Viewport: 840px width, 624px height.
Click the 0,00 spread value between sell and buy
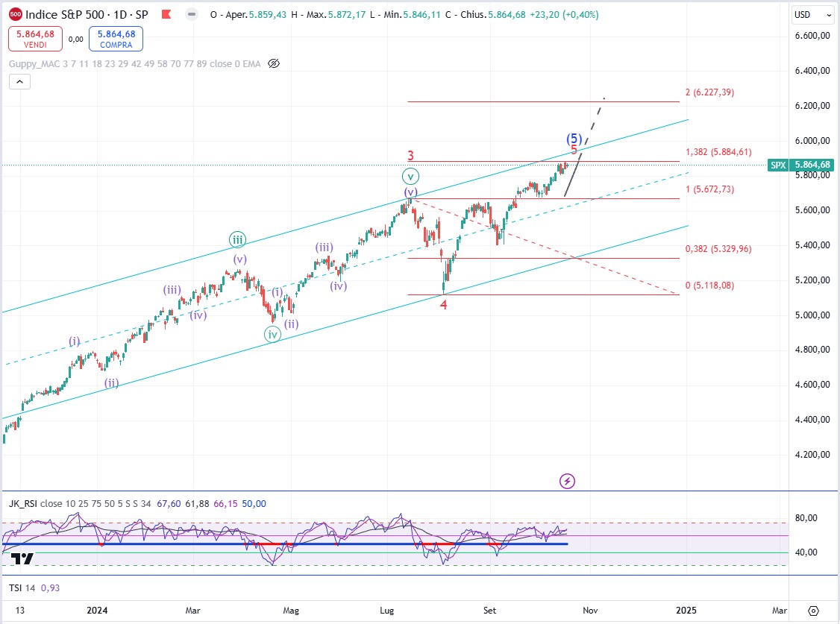[75, 39]
